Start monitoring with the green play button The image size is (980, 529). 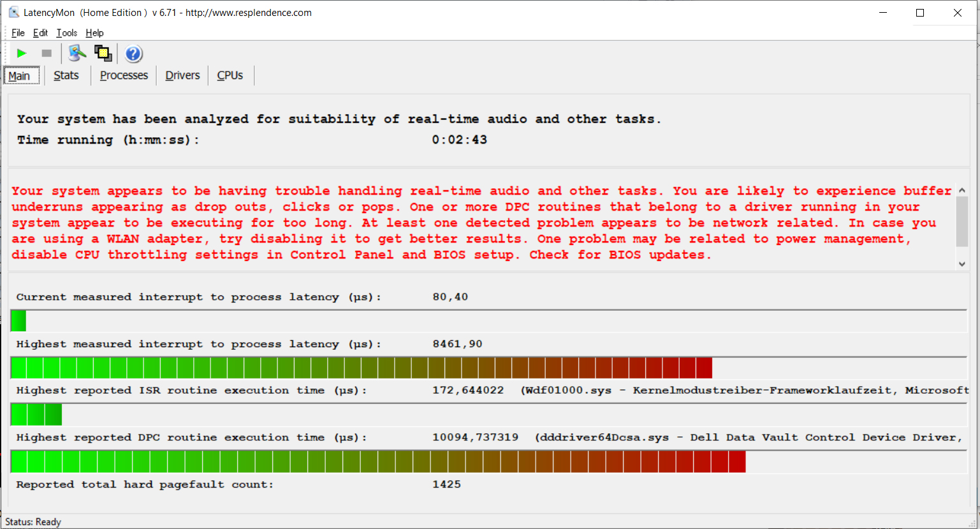(x=22, y=54)
